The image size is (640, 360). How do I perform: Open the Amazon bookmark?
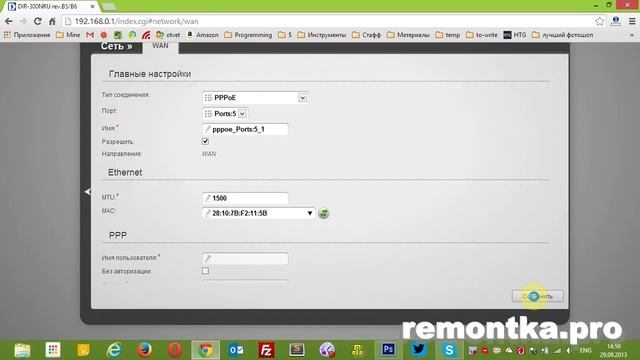(202, 35)
